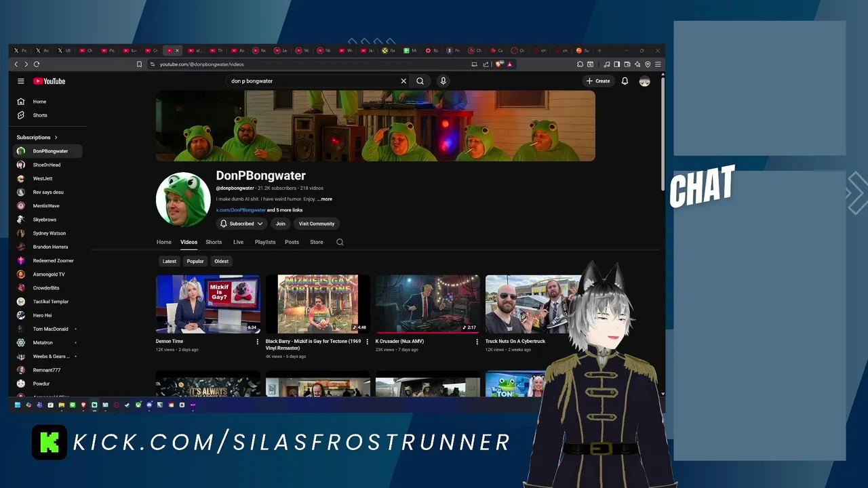The width and height of the screenshot is (868, 488).
Task: Open Xbox app from taskbar
Action: pos(138,405)
